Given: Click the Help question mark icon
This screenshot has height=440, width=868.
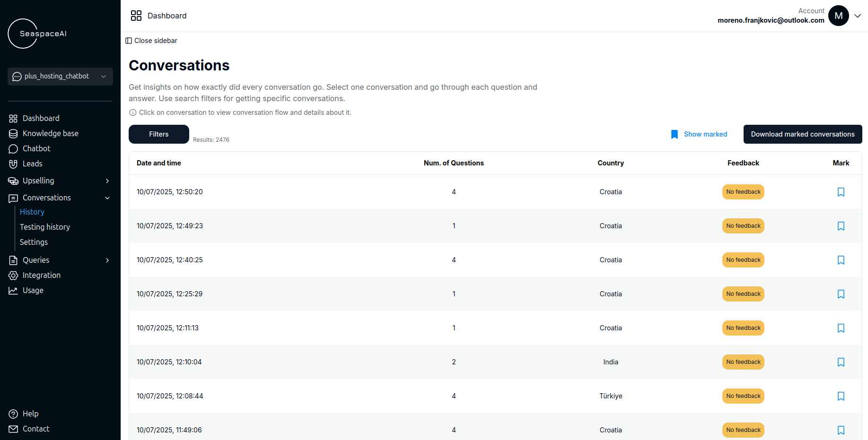Looking at the screenshot, I should tap(13, 414).
